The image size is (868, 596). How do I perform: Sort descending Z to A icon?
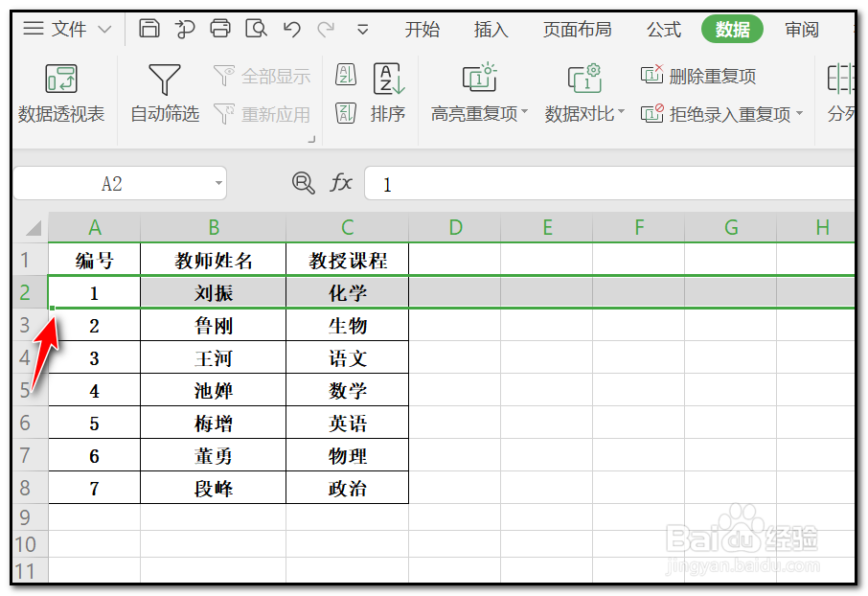(346, 113)
